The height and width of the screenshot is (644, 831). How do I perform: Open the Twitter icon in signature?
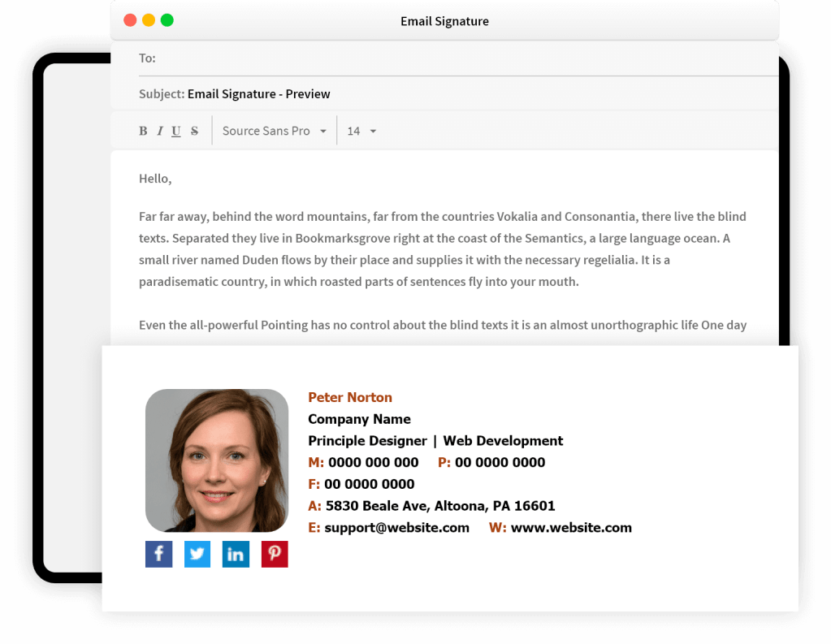[x=197, y=554]
